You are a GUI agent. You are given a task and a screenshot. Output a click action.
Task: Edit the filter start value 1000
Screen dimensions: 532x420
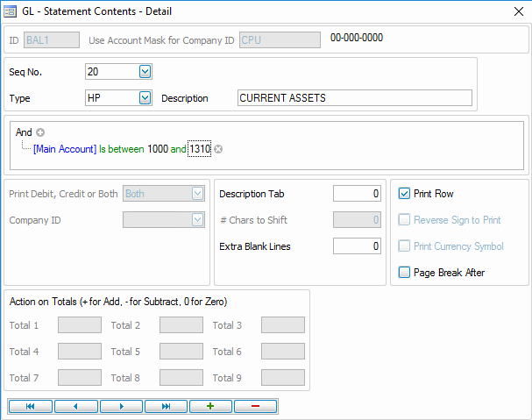coord(158,149)
